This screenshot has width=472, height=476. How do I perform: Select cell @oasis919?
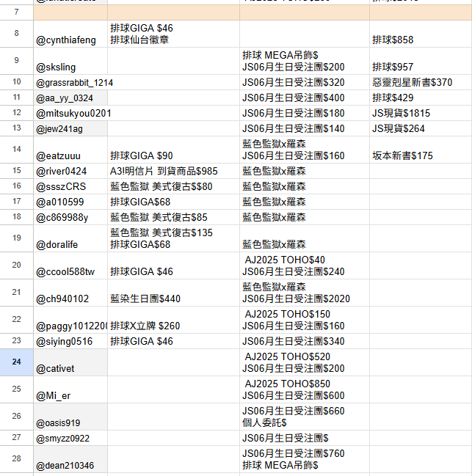point(70,417)
